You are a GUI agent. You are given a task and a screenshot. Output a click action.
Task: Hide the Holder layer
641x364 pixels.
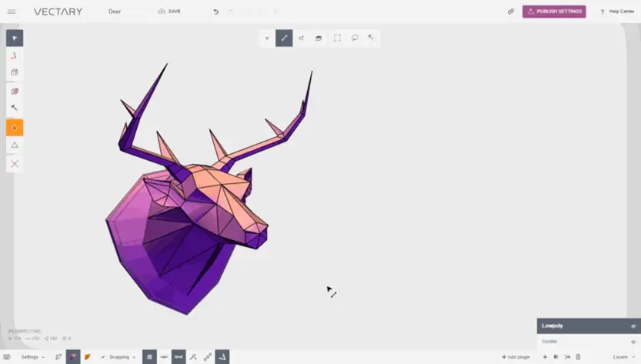click(x=633, y=342)
